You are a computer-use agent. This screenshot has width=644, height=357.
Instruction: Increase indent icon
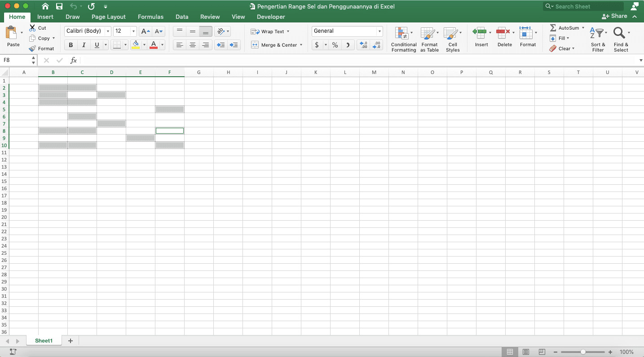click(234, 45)
